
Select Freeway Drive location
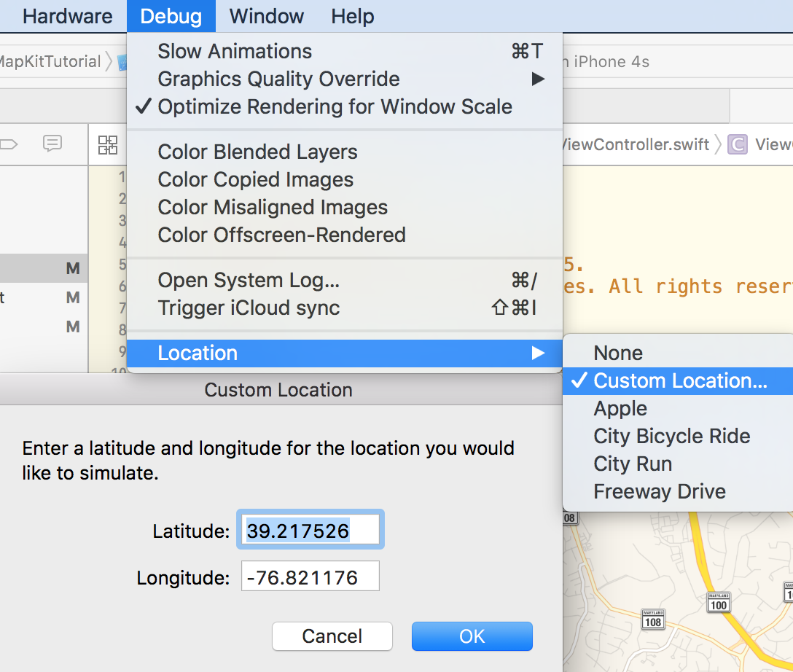pos(678,491)
